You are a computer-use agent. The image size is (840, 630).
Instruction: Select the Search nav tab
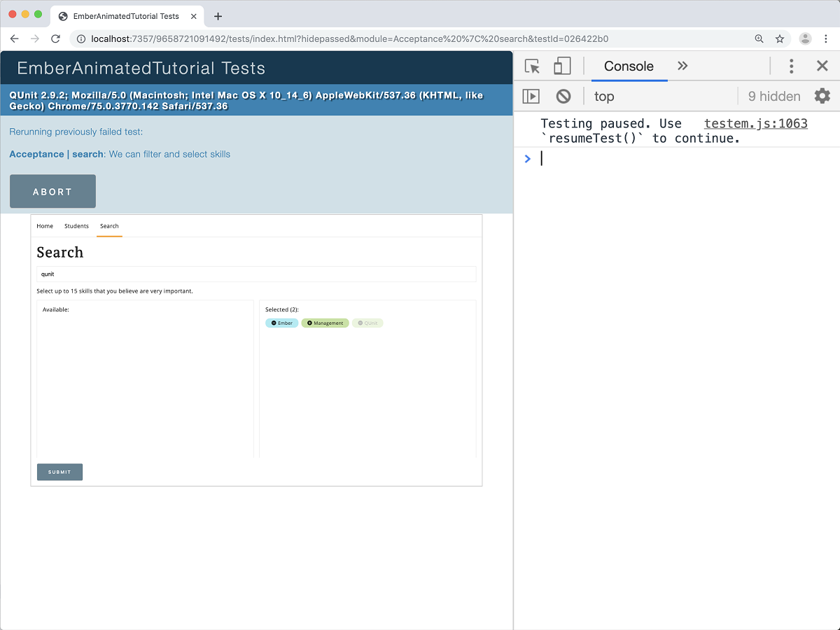click(109, 226)
